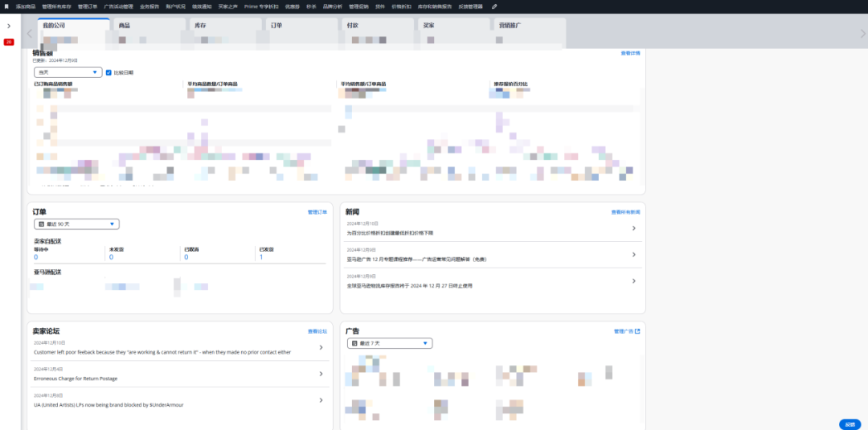Click the calendar icon in 最近 7 天 dropdown
This screenshot has height=430, width=868.
354,344
